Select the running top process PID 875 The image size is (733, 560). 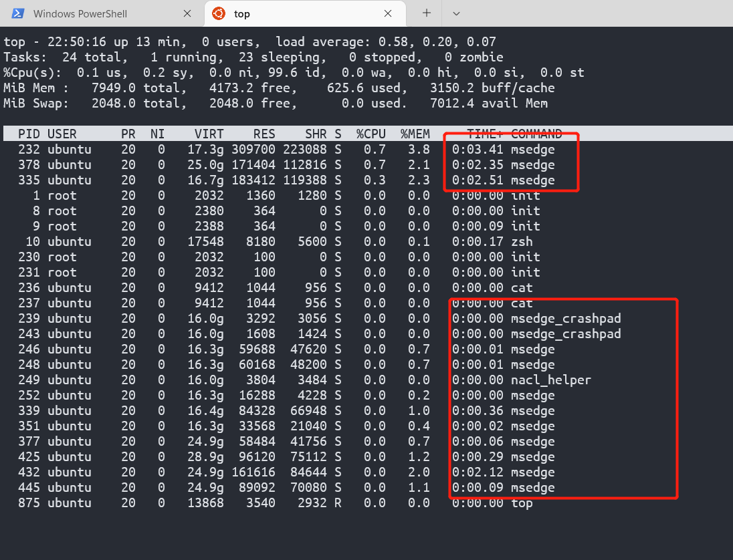coord(268,503)
